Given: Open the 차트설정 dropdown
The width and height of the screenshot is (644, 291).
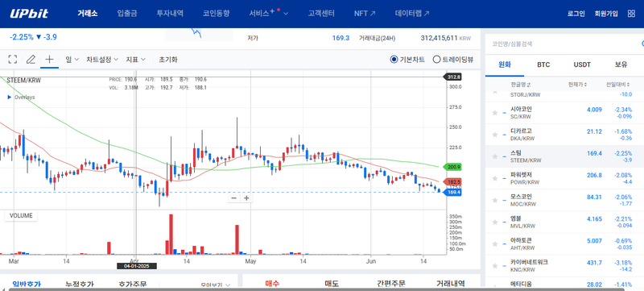Looking at the screenshot, I should [x=102, y=59].
